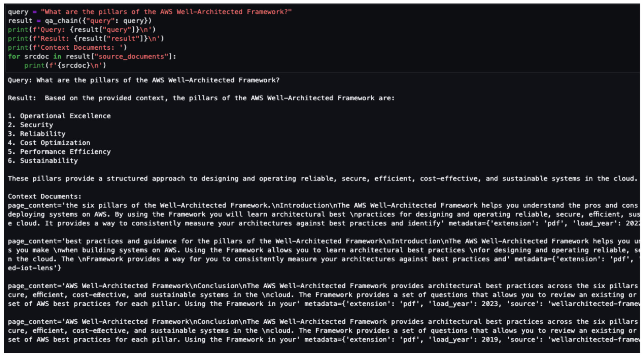This screenshot has height=355, width=644.
Task: Click the 'Context Documents: ' print statement
Action: coord(67,48)
